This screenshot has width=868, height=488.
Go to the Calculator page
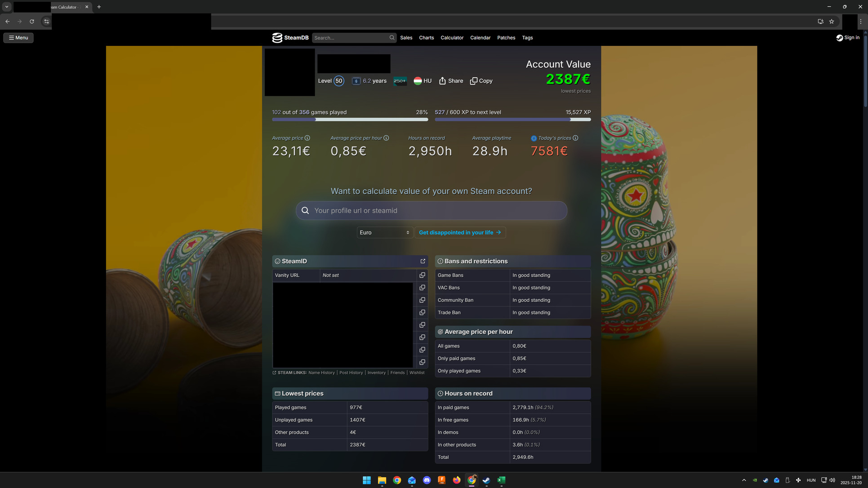[x=452, y=38]
